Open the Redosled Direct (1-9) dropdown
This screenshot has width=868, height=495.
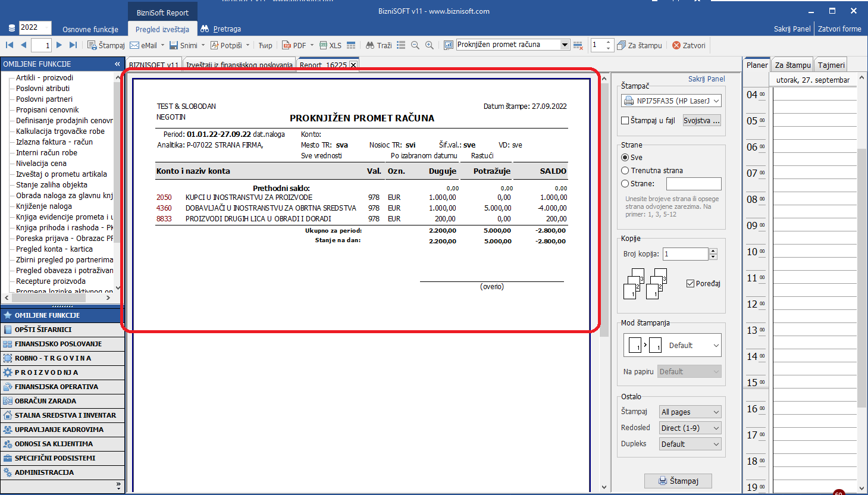point(690,428)
